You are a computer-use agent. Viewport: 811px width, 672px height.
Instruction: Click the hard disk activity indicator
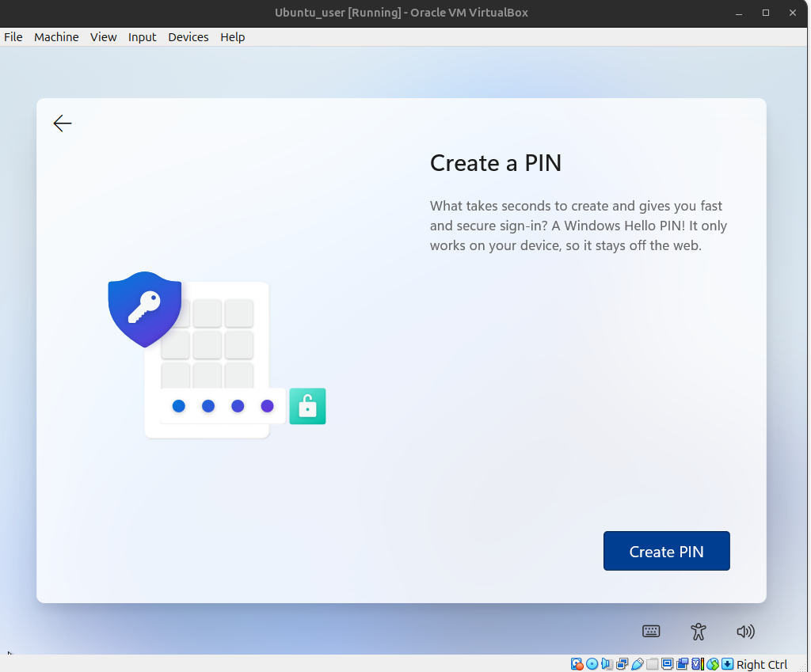click(577, 664)
